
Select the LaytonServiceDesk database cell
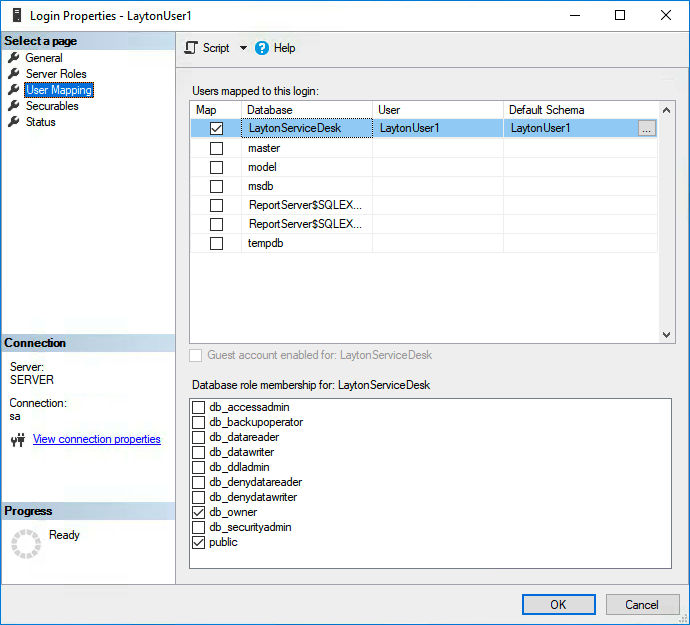pos(307,128)
